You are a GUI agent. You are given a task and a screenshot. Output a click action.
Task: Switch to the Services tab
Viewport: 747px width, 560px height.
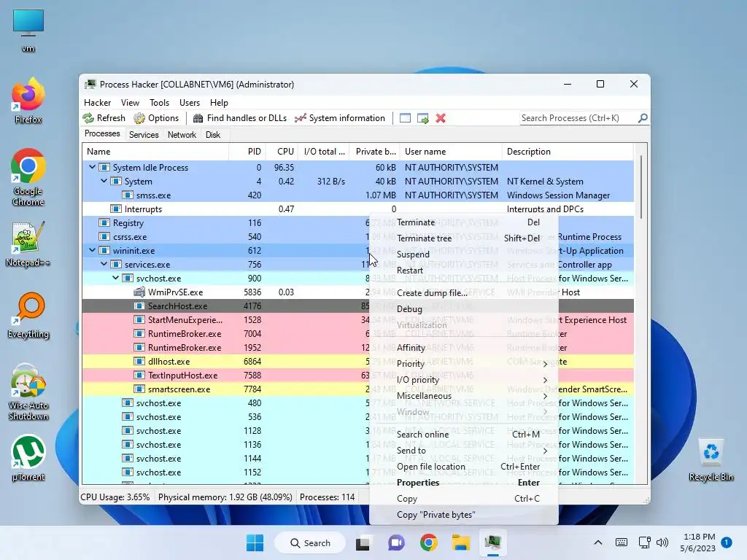point(144,135)
